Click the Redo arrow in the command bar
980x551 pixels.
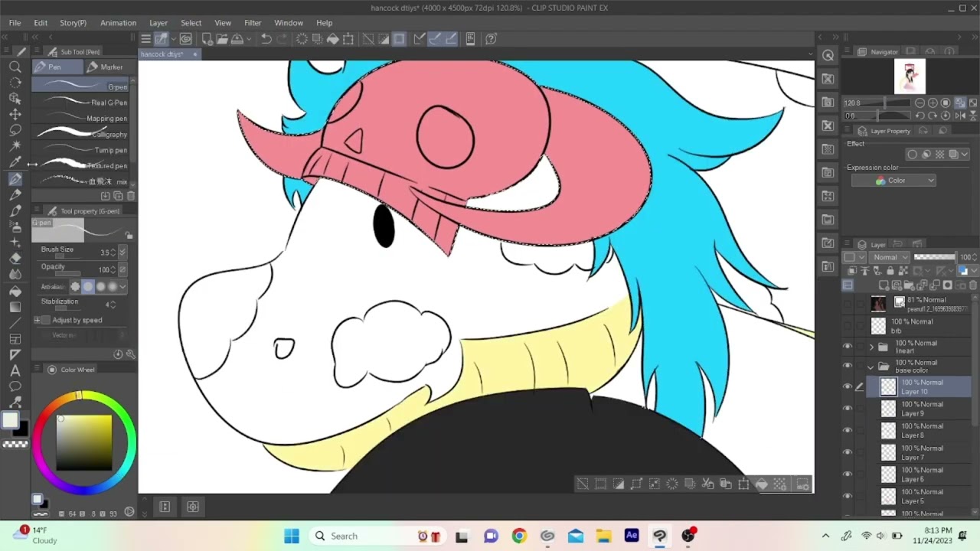click(x=282, y=39)
